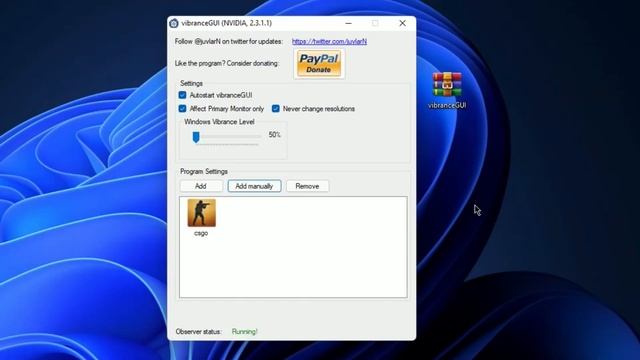Click the Remove button
This screenshot has height=360, width=640.
[307, 186]
